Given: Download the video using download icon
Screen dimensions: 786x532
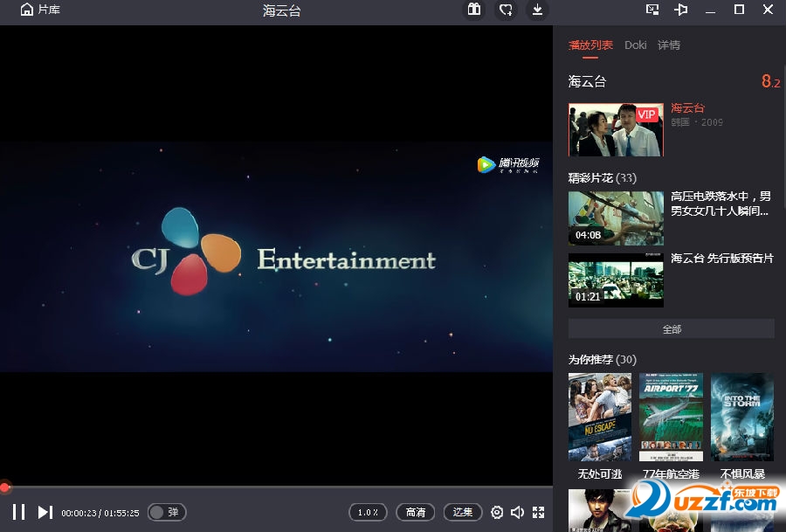Looking at the screenshot, I should coord(537,10).
